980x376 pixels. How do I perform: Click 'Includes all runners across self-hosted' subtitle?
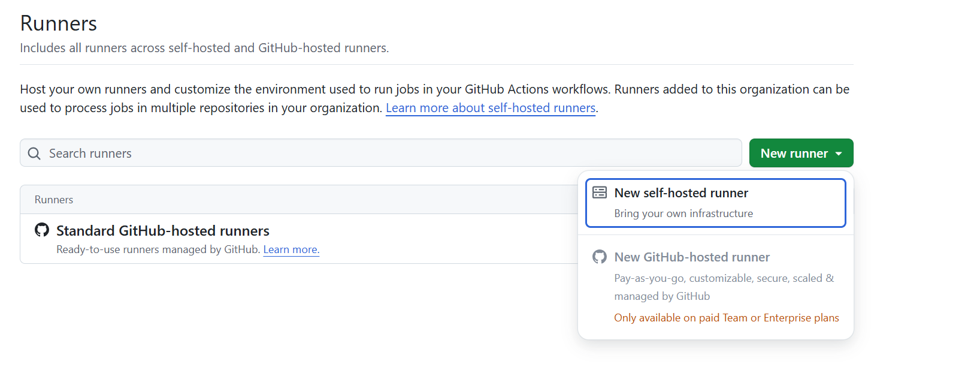[x=204, y=48]
